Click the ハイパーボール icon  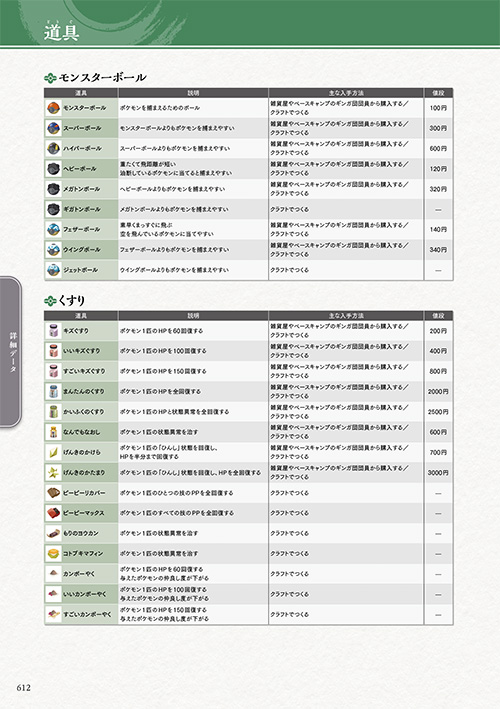tap(53, 148)
